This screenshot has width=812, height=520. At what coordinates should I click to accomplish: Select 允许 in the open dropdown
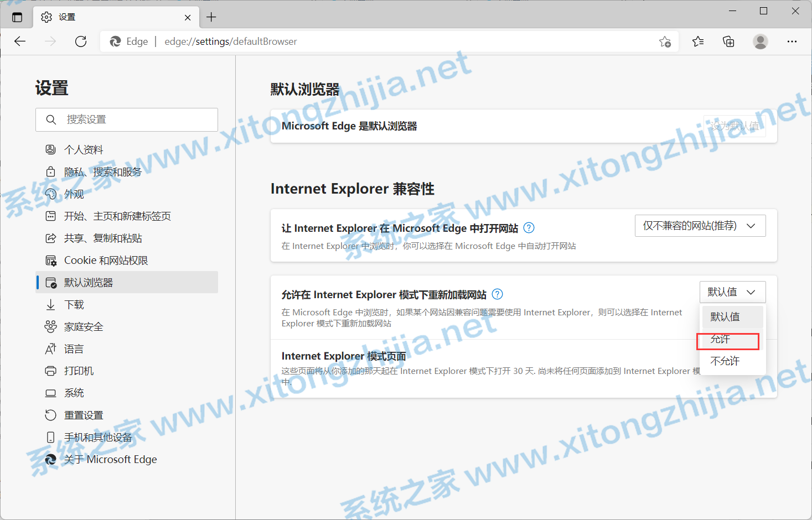(x=727, y=340)
